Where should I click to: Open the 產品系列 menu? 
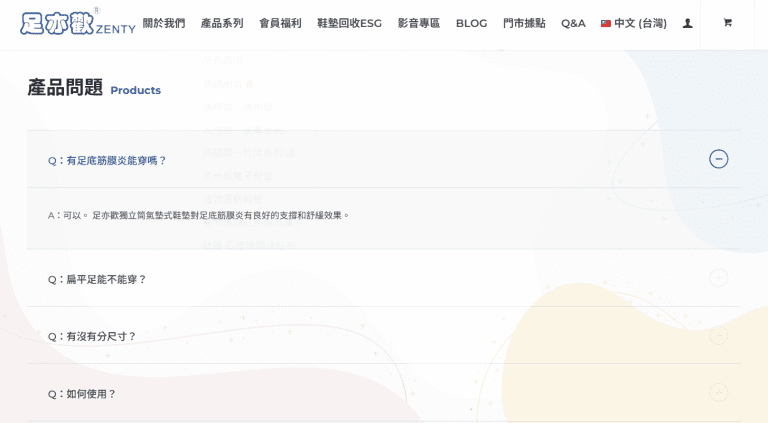(221, 23)
